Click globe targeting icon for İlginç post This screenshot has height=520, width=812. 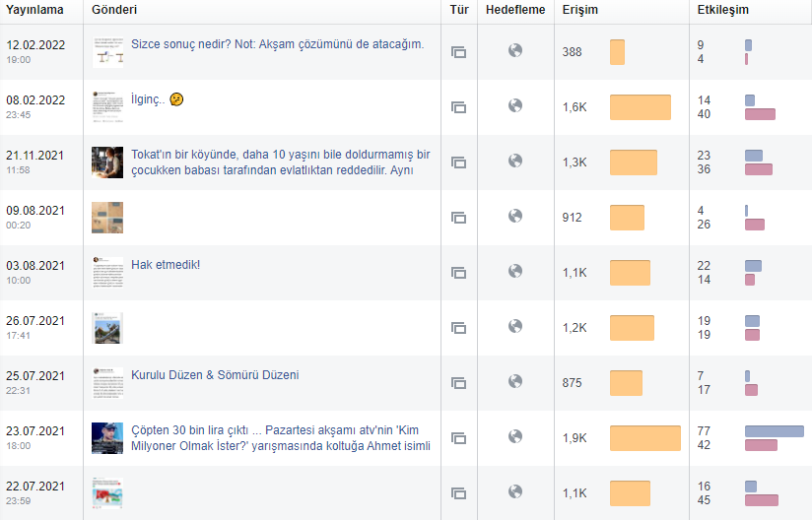click(x=515, y=105)
